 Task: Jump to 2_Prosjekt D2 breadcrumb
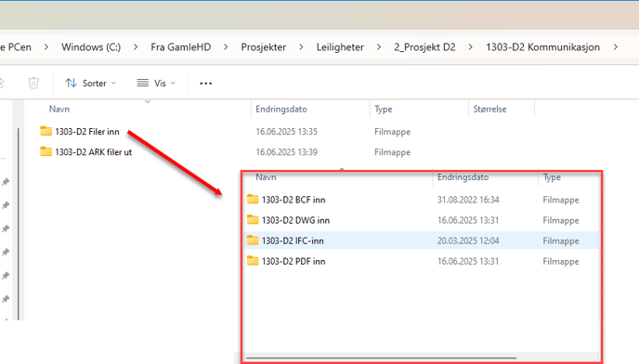pos(424,47)
